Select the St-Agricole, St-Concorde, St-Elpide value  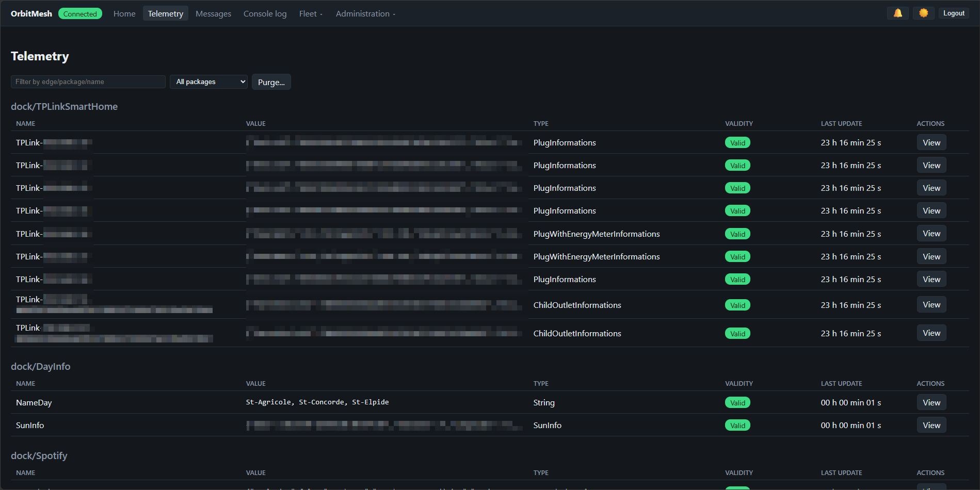coord(317,402)
